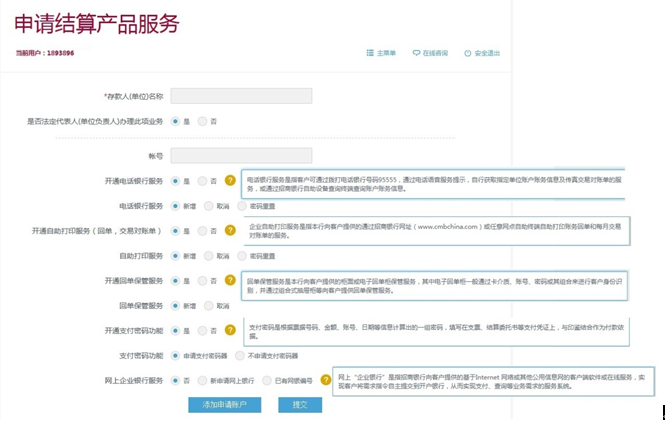Click help icon beside 开通自助打印服务
Viewport: 665px width, 428px height.
[230, 231]
